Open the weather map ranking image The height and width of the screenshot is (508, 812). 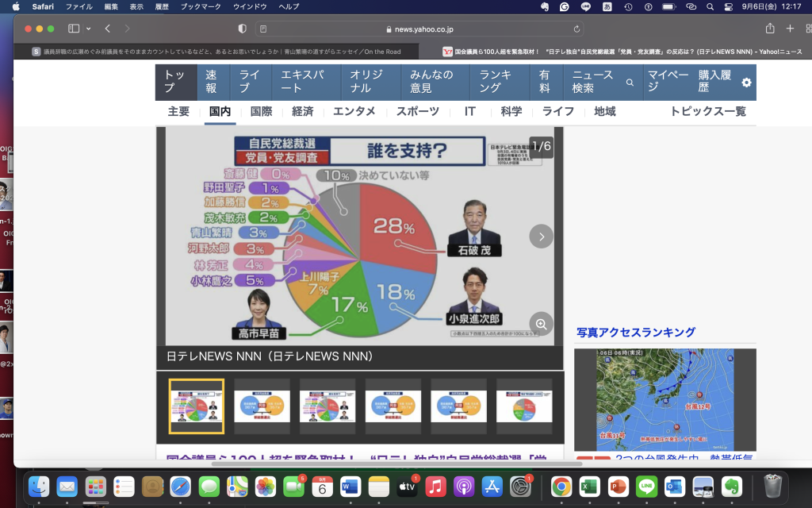click(665, 399)
